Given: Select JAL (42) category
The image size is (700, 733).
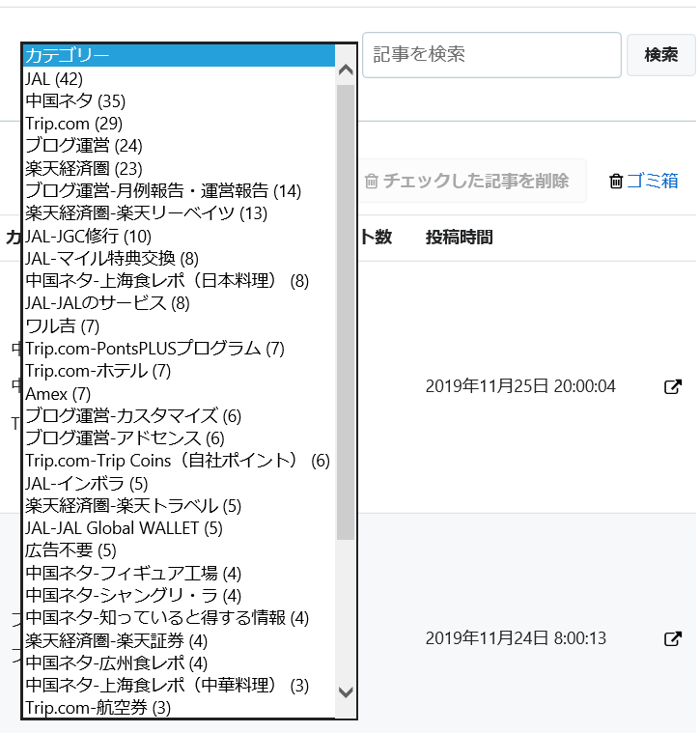Looking at the screenshot, I should pyautogui.click(x=179, y=78).
